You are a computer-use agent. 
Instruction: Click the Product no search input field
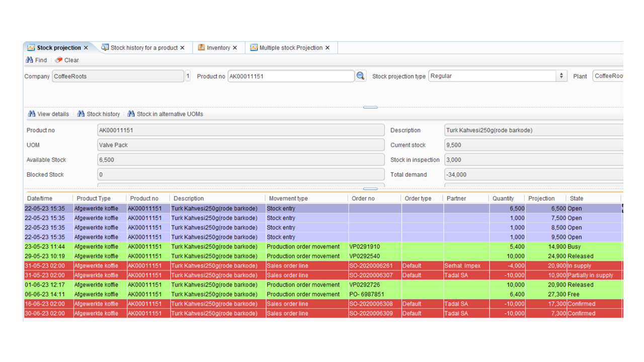pyautogui.click(x=291, y=76)
